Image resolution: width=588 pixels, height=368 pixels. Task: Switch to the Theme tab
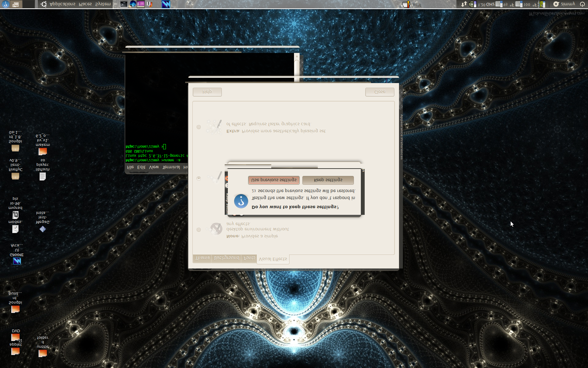[202, 258]
